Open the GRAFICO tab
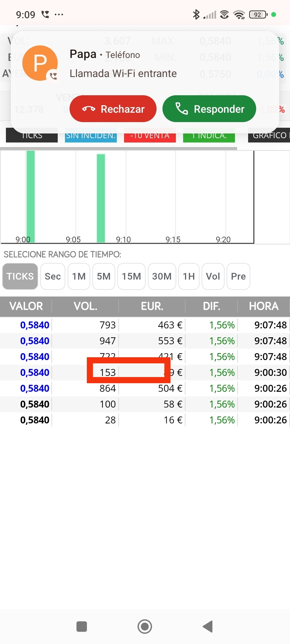This screenshot has width=290, height=644. [x=269, y=136]
